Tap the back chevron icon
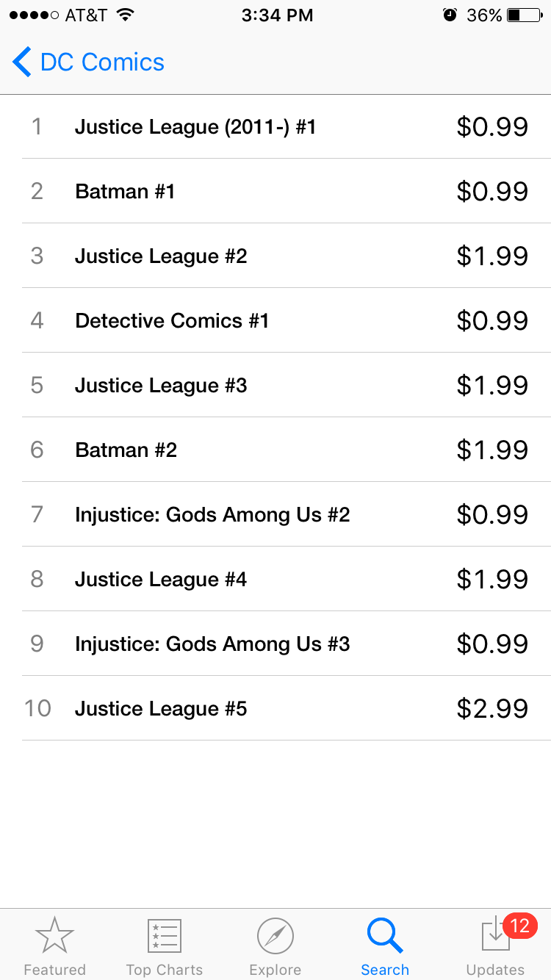Screen dimensions: 551x980 coord(22,62)
